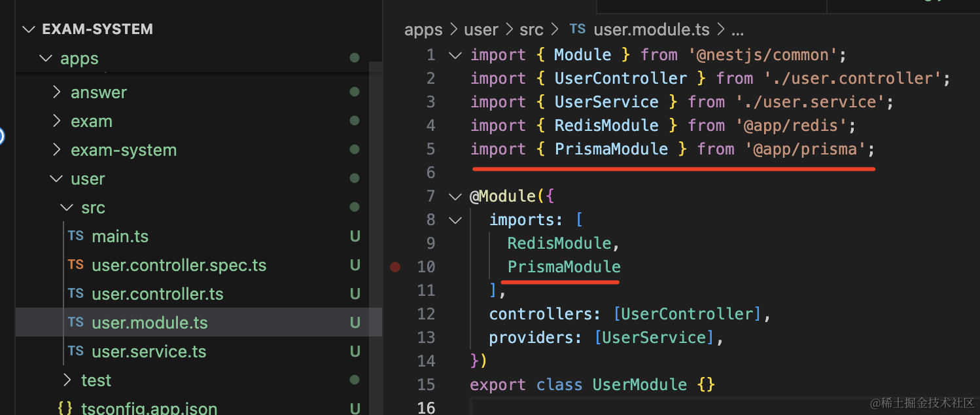This screenshot has height=415, width=980.
Task: Click the src breadcrumb segment
Action: pyautogui.click(x=531, y=29)
